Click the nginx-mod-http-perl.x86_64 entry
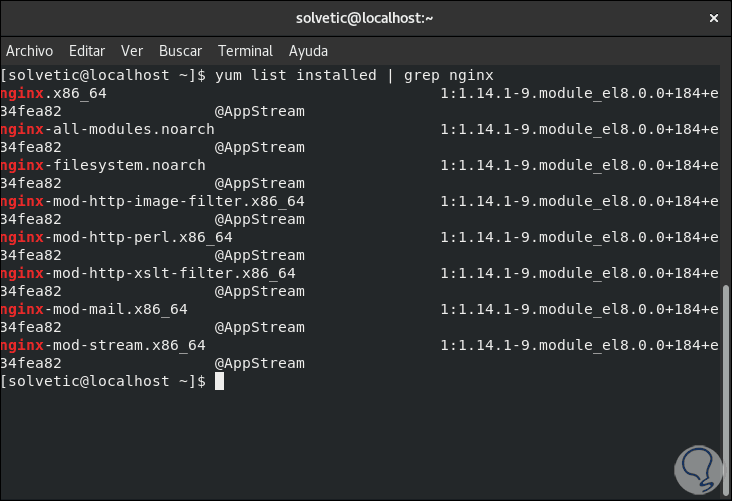This screenshot has height=501, width=732. point(117,237)
